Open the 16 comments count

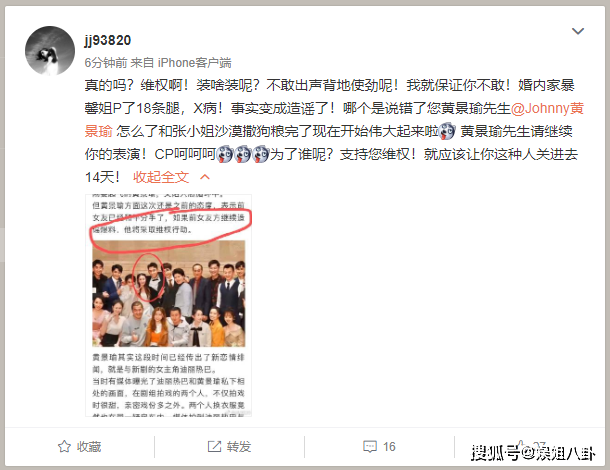(x=389, y=447)
